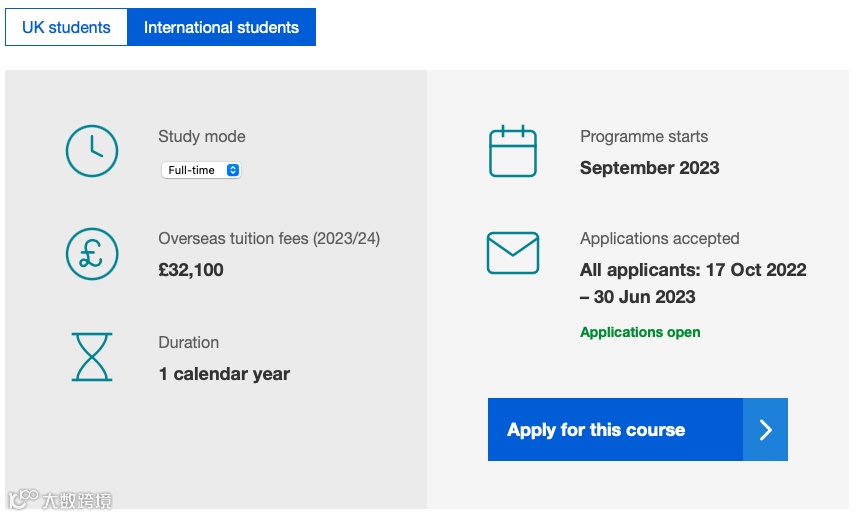This screenshot has width=856, height=517.
Task: Click the Overseas tuition fees (2023/24) label
Action: (x=269, y=239)
